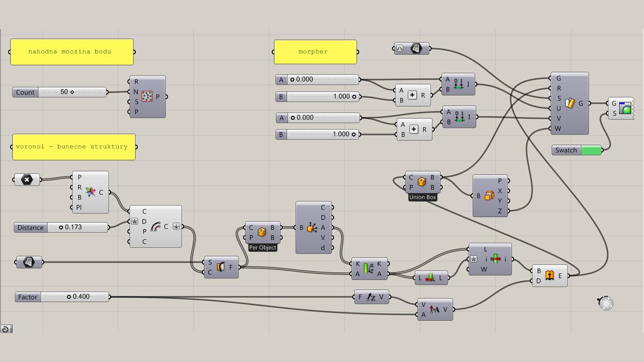Select the lower Construct Domain icon
Image resolution: width=644 pixels, height=362 pixels.
(459, 117)
